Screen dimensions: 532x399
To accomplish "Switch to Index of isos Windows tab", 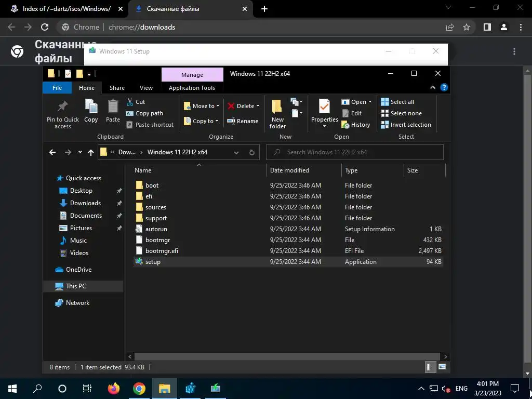I will coord(67,9).
